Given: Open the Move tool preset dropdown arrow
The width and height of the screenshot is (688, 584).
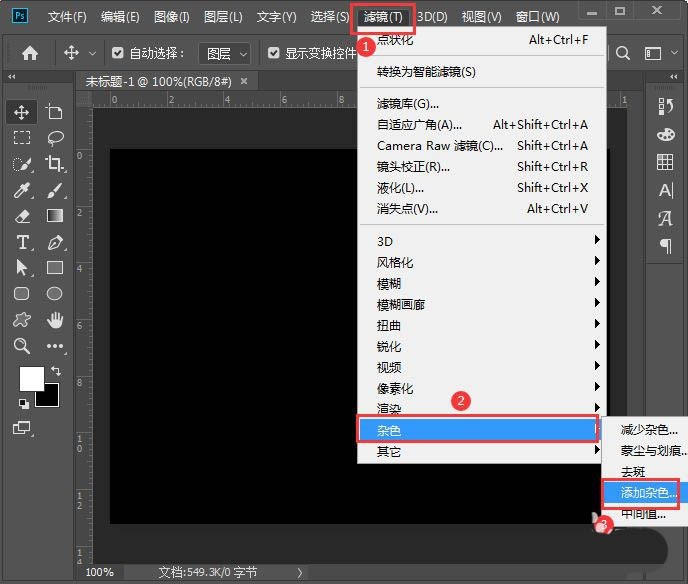Looking at the screenshot, I should point(92,54).
